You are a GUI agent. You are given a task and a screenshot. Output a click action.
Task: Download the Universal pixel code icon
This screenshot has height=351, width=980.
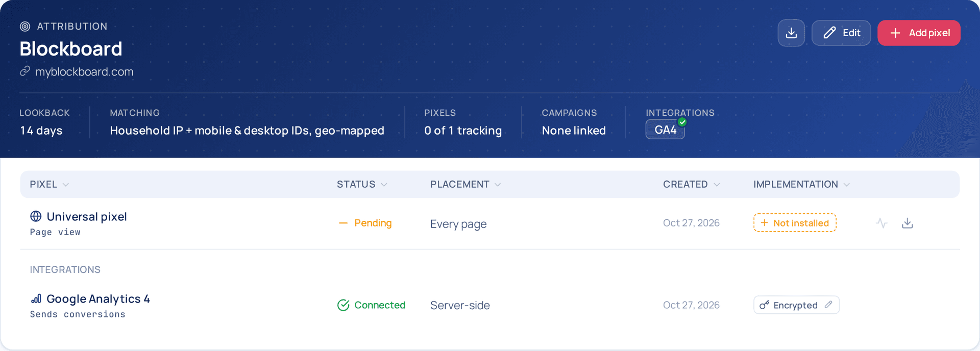pos(907,223)
